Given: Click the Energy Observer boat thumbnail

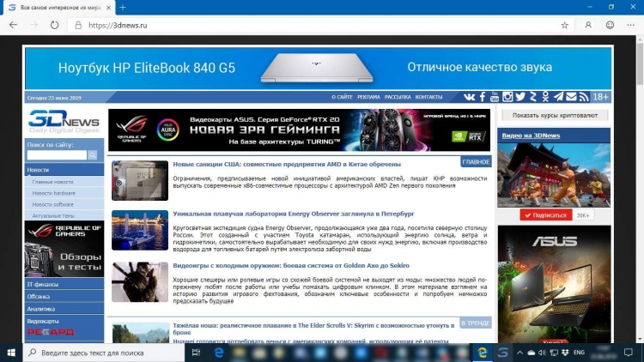Looking at the screenshot, I should [x=140, y=230].
